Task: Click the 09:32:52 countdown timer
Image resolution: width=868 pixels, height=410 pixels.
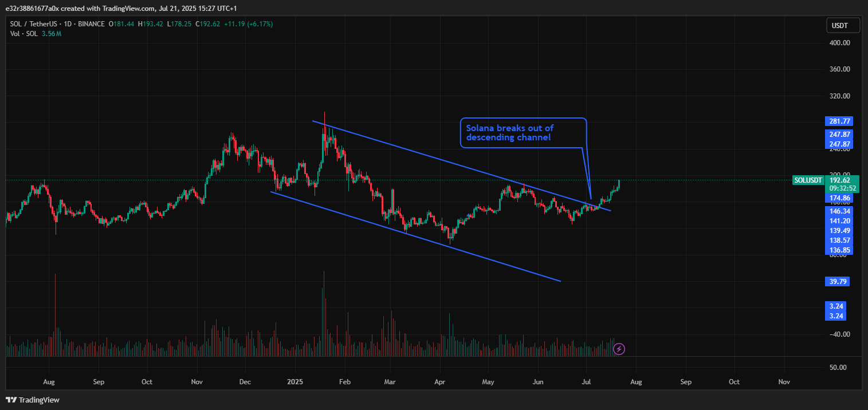Action: pyautogui.click(x=842, y=188)
